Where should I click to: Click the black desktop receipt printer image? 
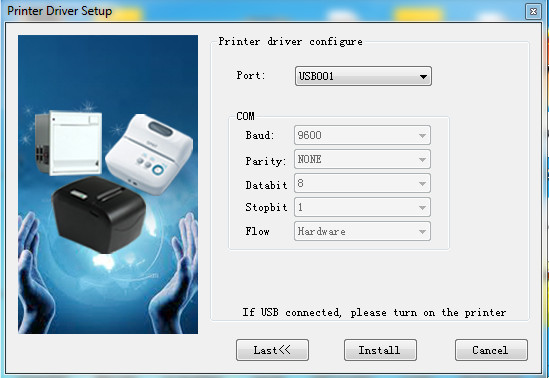click(x=99, y=214)
